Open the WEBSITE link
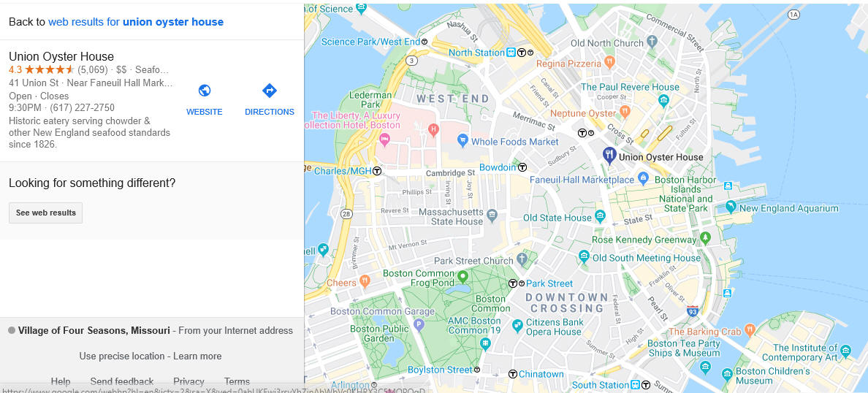This screenshot has width=868, height=393. click(205, 112)
